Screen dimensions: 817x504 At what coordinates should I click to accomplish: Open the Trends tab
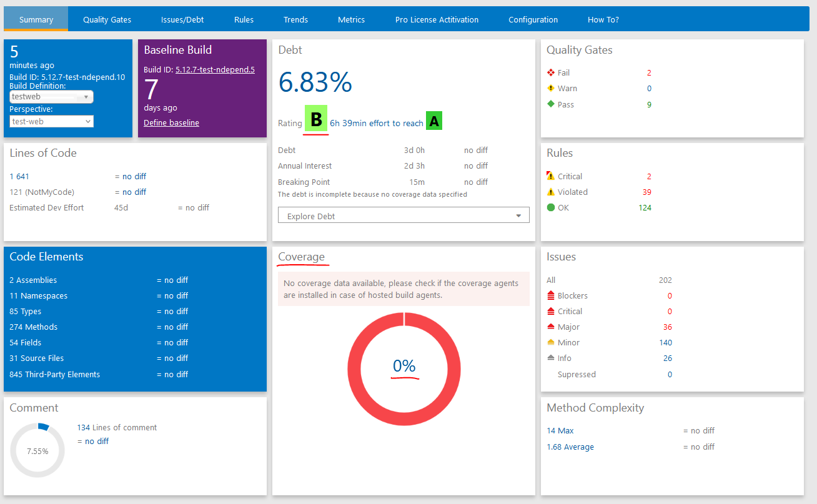(x=295, y=19)
